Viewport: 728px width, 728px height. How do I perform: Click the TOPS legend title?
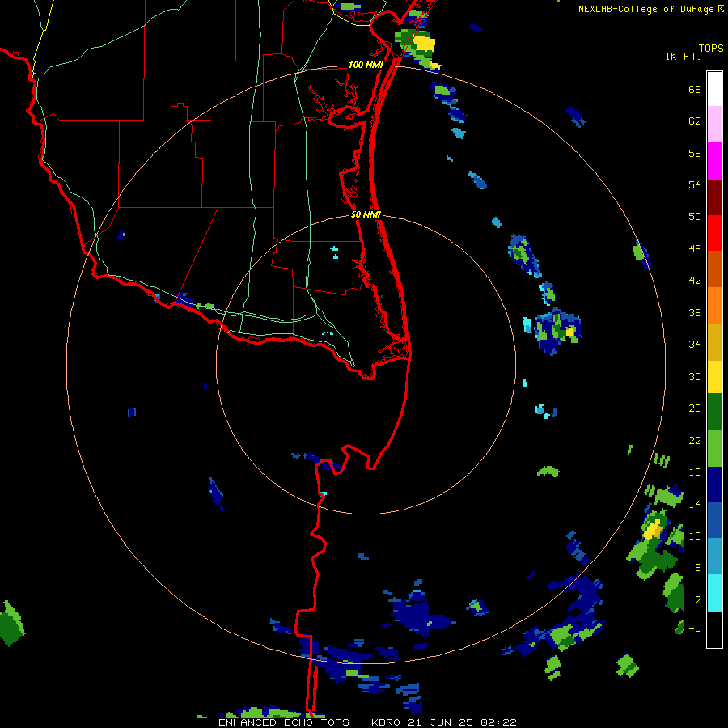711,48
